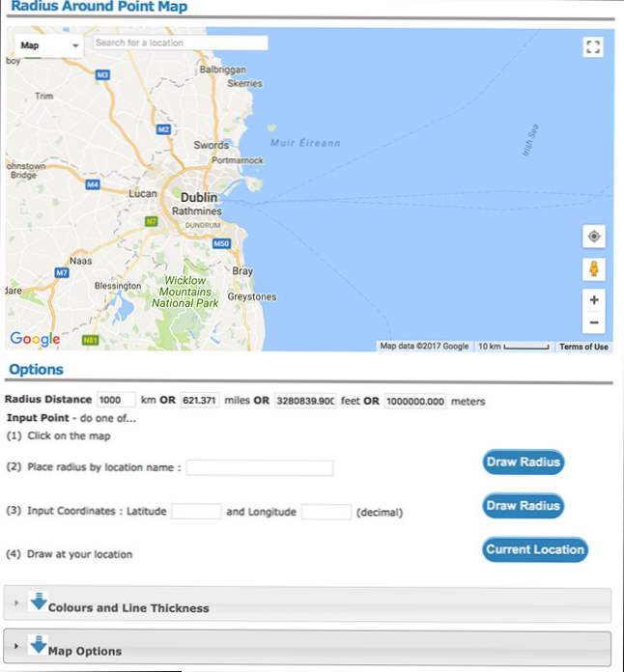Open the Map type dropdown
This screenshot has width=624, height=672.
click(48, 45)
